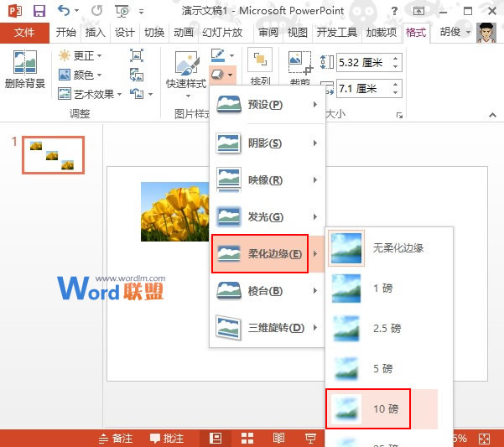
Task: Open the 更正 corrections dropdown
Action: (80, 55)
